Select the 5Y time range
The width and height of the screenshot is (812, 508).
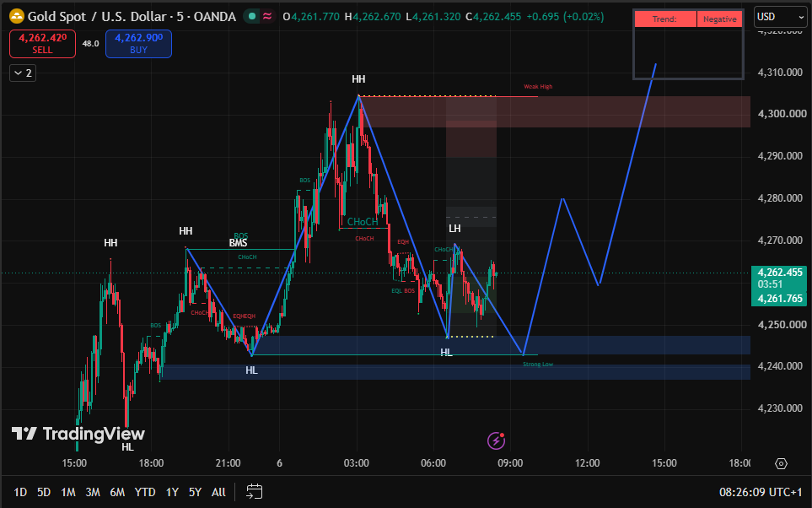pos(196,492)
